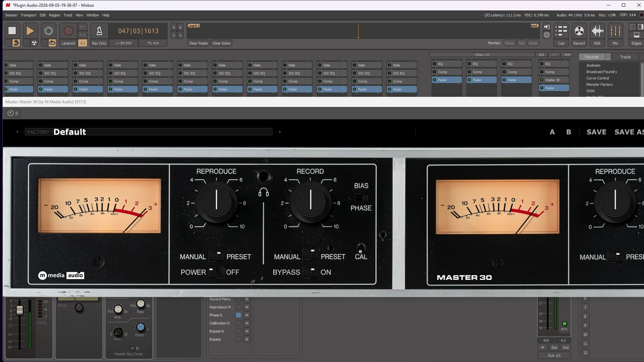Click the speaker monitor icon

click(547, 27)
